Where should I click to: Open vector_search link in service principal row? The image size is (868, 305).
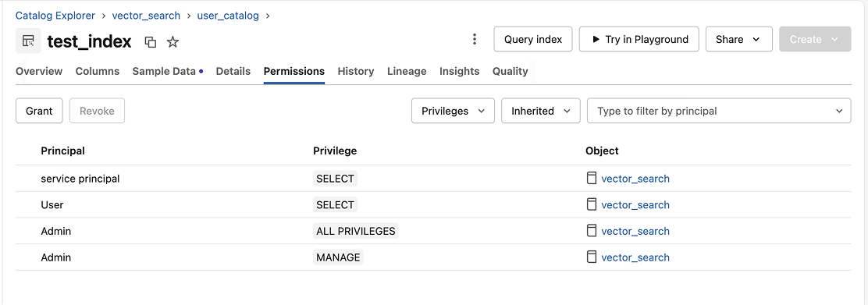(x=635, y=179)
